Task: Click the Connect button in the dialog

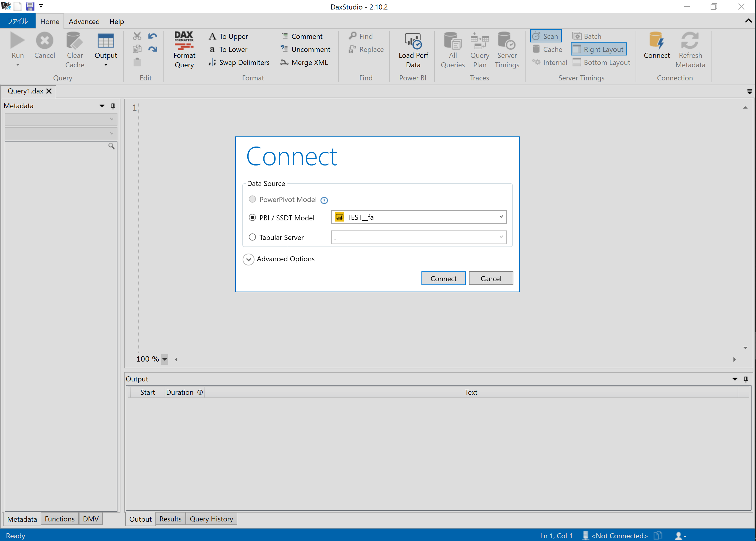Action: pos(443,278)
